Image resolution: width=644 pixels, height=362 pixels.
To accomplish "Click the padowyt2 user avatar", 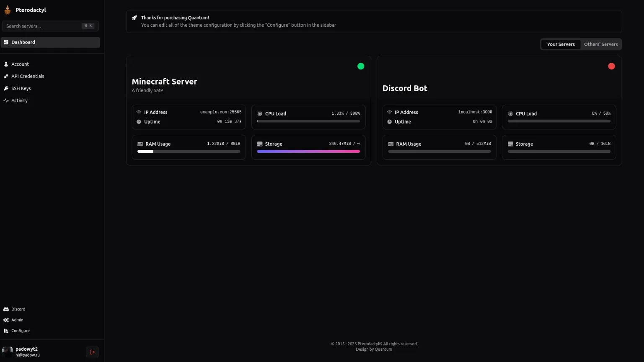I will click(x=8, y=352).
